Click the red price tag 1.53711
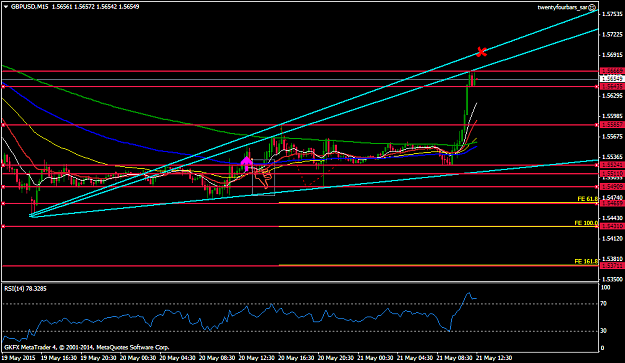Viewport: 625px width, 363px height. click(x=611, y=265)
